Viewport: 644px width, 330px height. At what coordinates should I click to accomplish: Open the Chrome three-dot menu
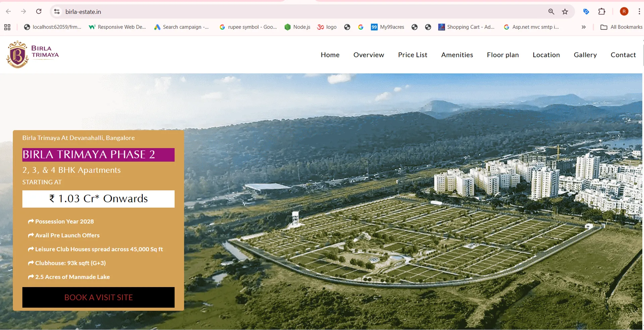[639, 12]
